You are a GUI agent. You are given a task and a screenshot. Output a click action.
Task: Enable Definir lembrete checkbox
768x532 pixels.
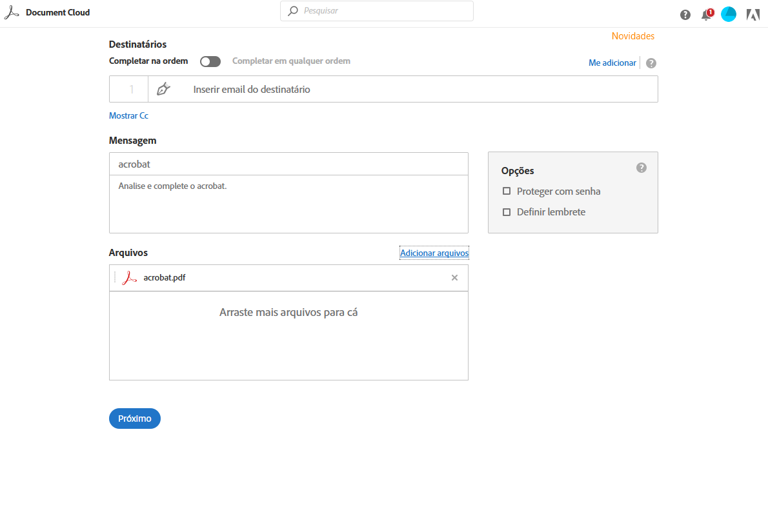[507, 212]
